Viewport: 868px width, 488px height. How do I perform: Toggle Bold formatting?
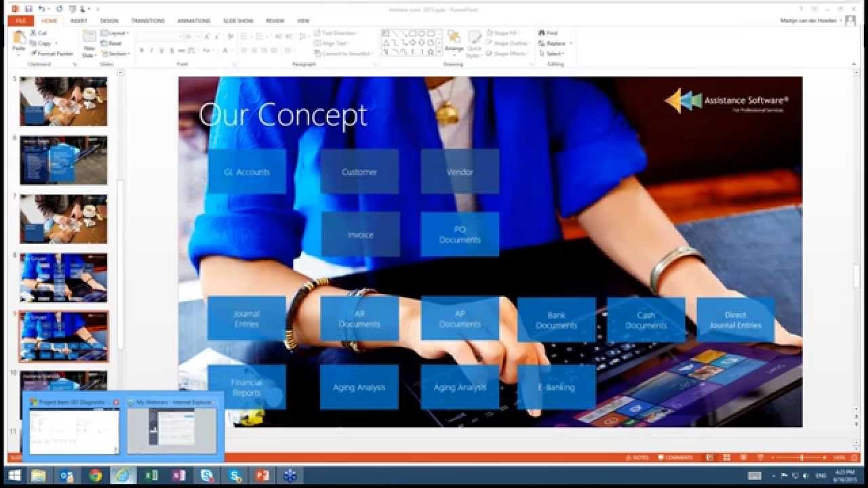(142, 51)
